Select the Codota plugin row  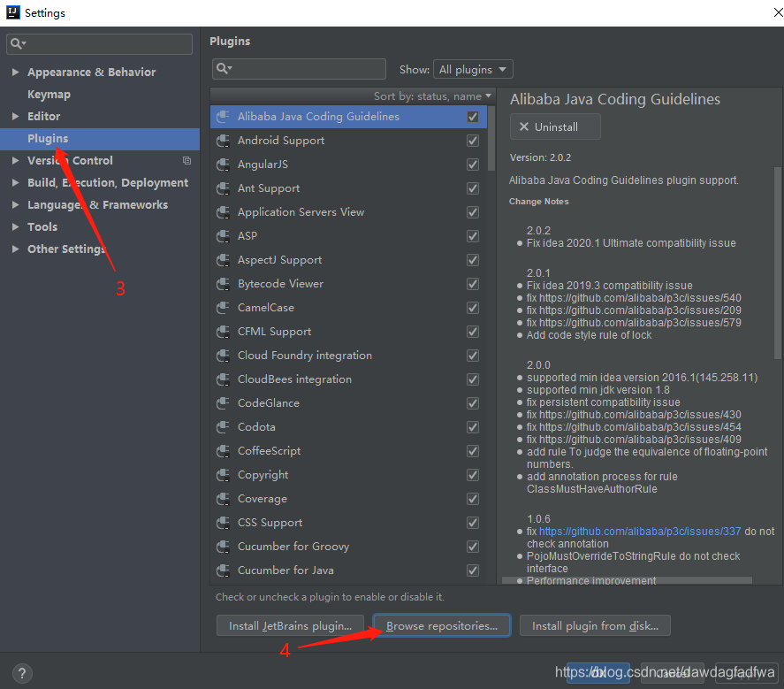pos(348,427)
